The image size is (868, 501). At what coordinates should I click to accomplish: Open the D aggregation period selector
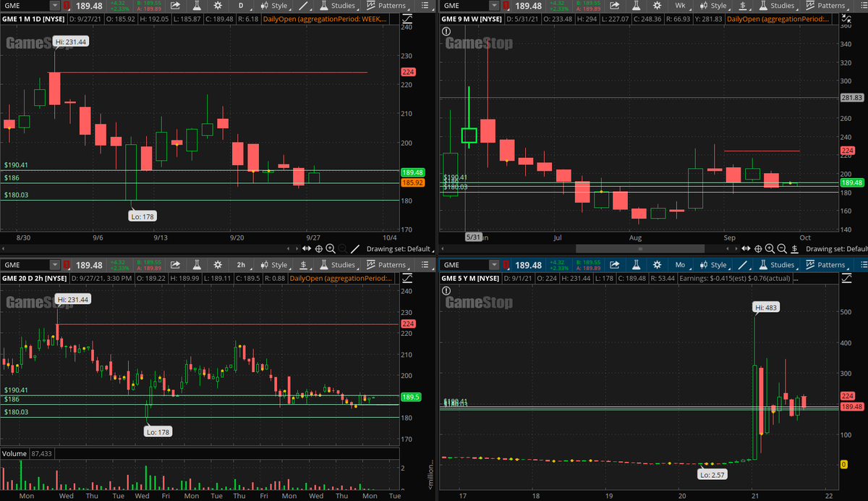pyautogui.click(x=243, y=6)
